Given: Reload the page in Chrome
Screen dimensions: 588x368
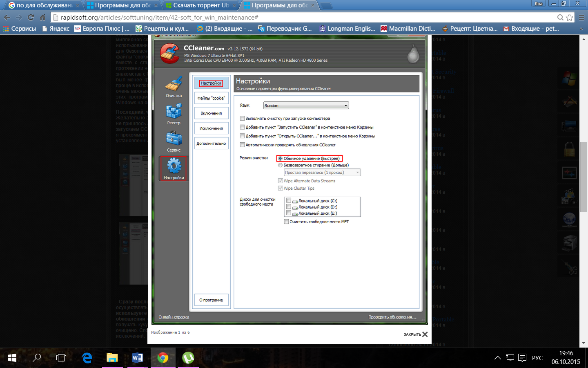Looking at the screenshot, I should tap(31, 17).
